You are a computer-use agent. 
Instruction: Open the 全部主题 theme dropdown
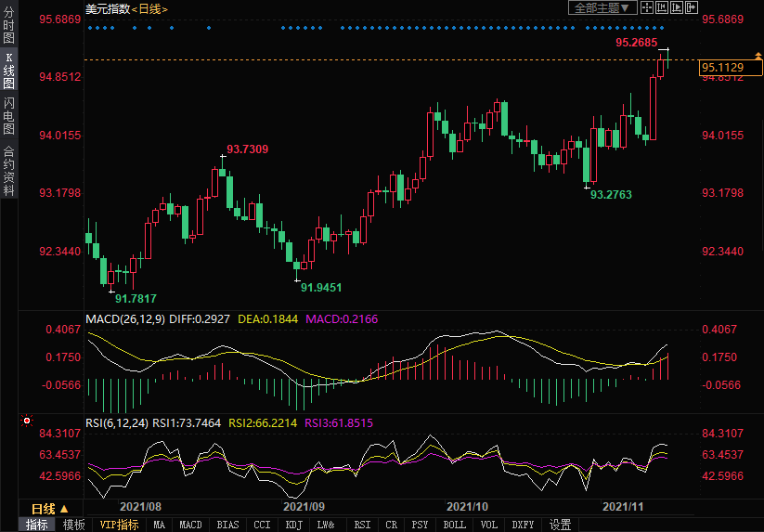(x=602, y=7)
